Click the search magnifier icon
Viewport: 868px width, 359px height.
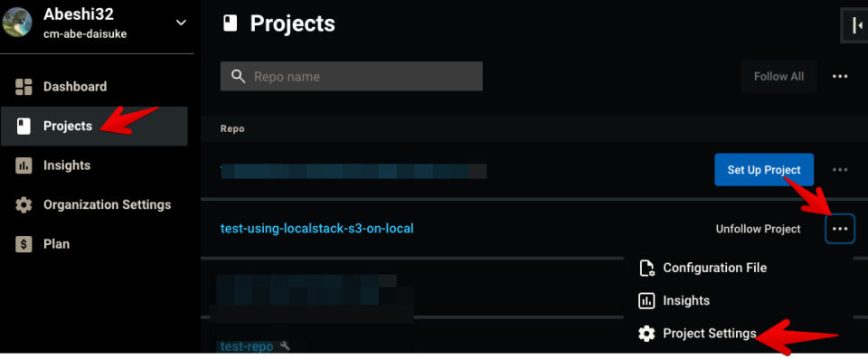pyautogui.click(x=238, y=77)
